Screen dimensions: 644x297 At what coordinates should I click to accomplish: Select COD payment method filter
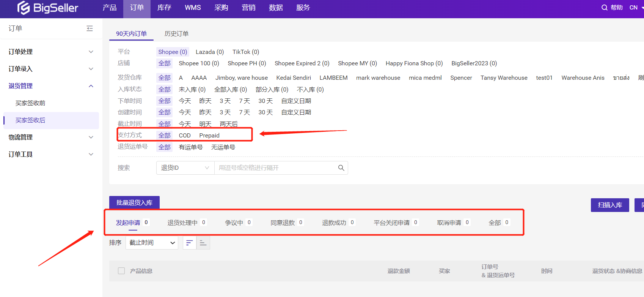185,136
